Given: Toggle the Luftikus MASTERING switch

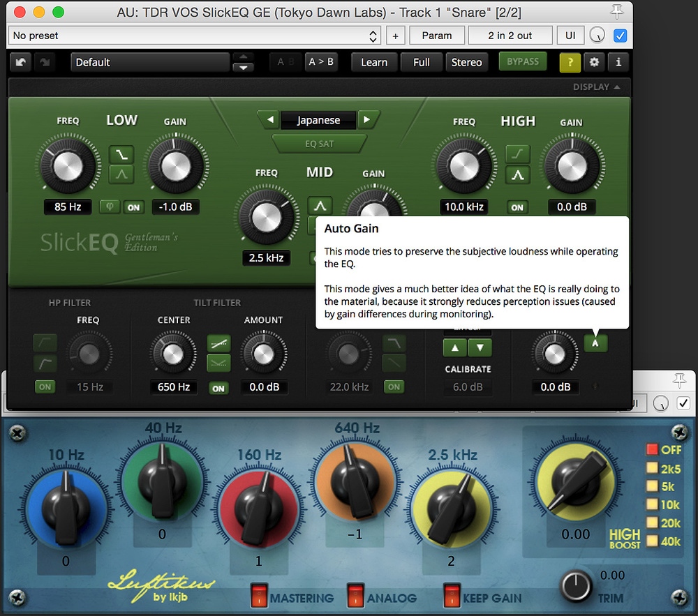Looking at the screenshot, I should pos(259,595).
